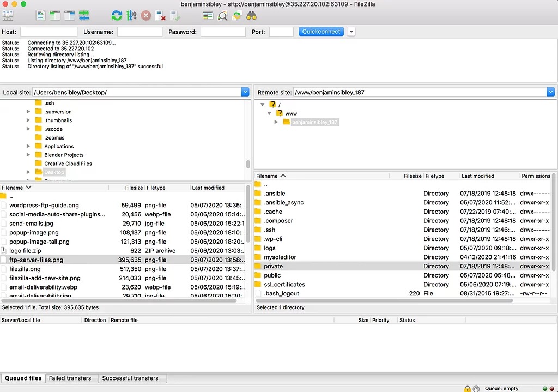This screenshot has height=392, width=558.
Task: Sort local files by Filesize header
Action: [x=126, y=188]
